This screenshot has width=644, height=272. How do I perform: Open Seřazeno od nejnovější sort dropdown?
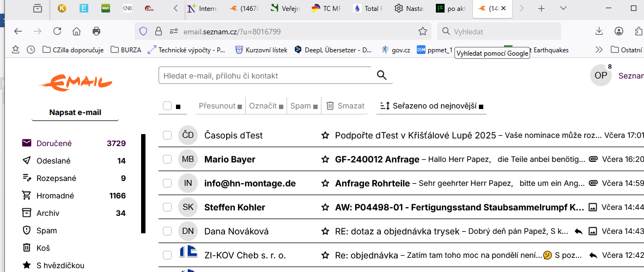(431, 106)
